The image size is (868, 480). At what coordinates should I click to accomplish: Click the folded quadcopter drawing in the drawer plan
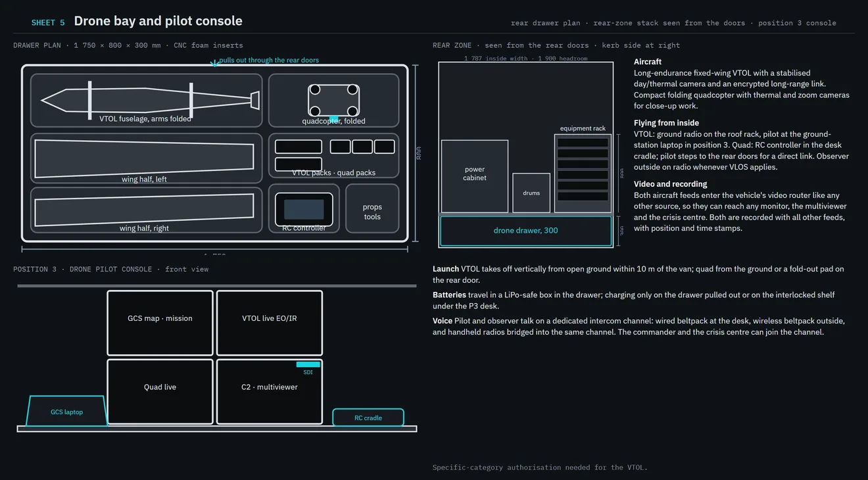[334, 100]
